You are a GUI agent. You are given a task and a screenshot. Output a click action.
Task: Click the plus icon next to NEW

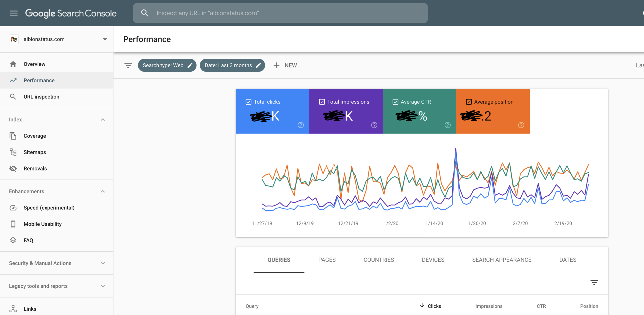276,65
